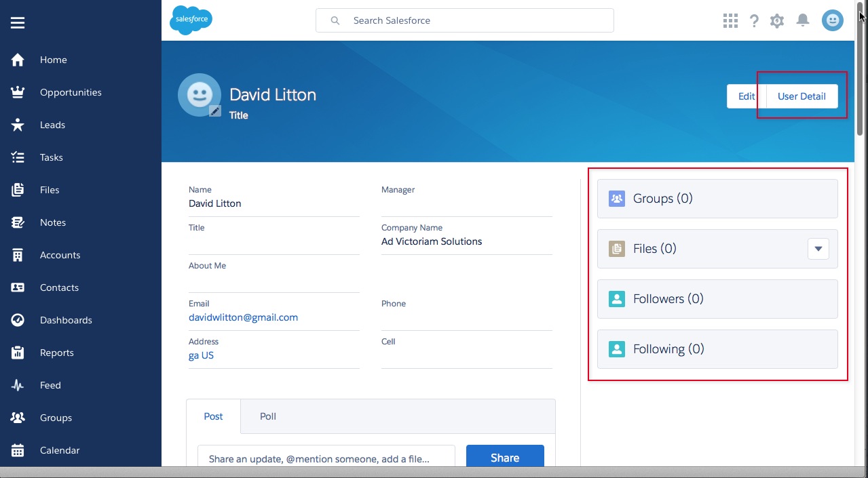This screenshot has height=478, width=868.
Task: Expand the Followers (0) related list
Action: 668,299
